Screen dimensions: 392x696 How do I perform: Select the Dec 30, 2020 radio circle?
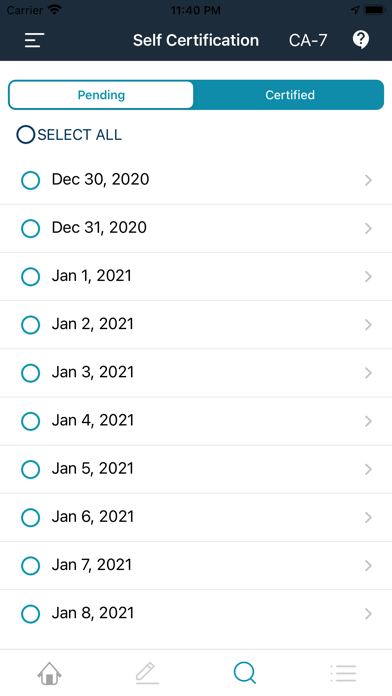(31, 180)
